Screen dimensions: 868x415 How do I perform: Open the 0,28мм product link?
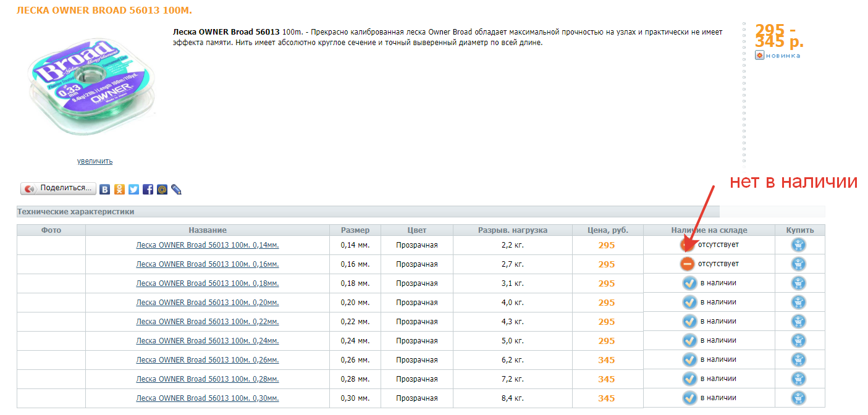coord(208,379)
